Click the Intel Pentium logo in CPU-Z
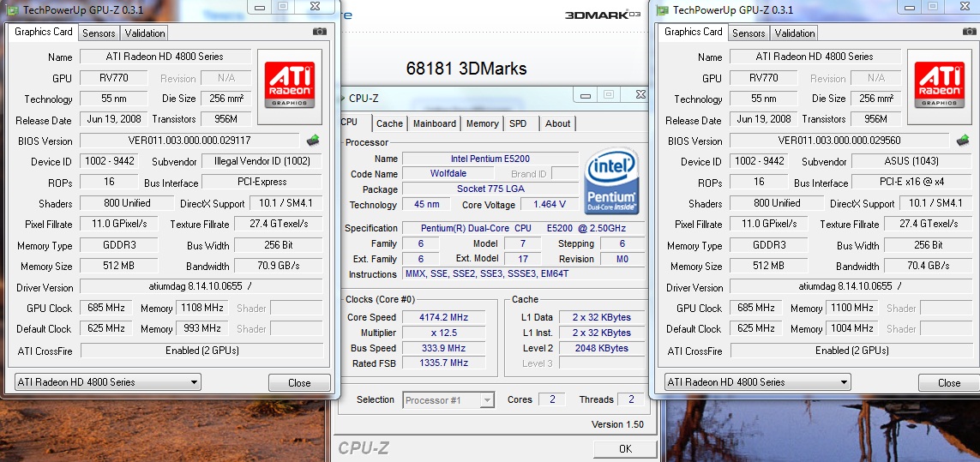 coord(611,182)
